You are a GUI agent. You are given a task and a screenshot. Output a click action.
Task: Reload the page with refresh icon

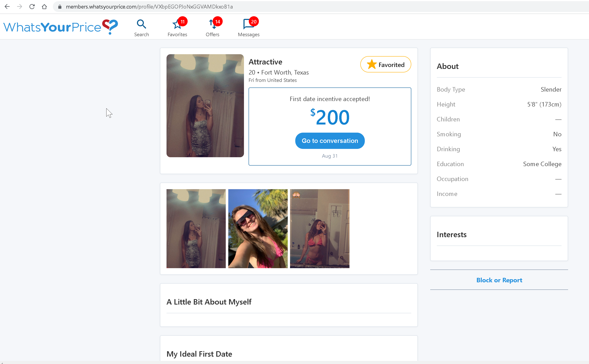[32, 7]
